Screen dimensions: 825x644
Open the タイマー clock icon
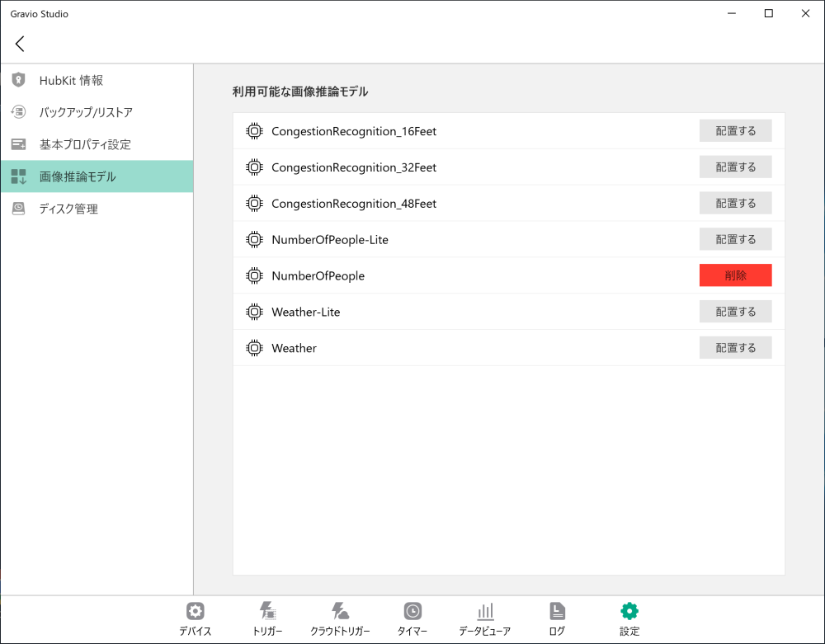412,611
